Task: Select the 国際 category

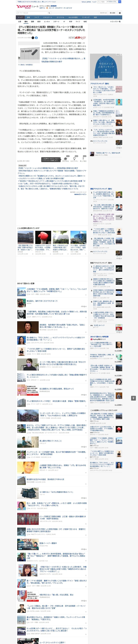Action: tap(32, 21)
